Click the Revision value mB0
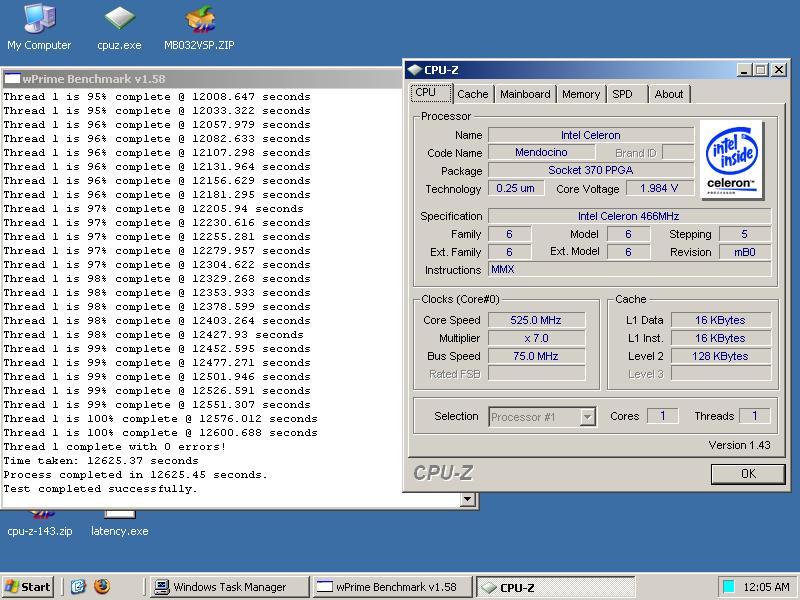The image size is (800, 600). [745, 252]
